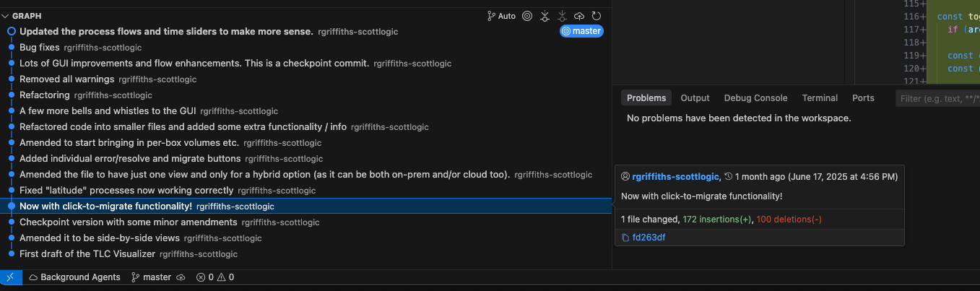Open the master branch picker in status bar
The image size is (980, 291).
151,277
